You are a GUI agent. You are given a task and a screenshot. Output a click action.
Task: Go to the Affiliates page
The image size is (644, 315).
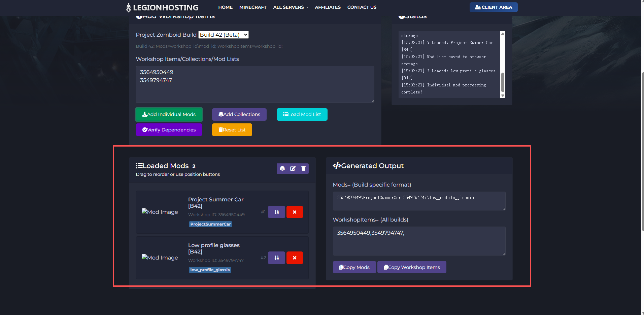pyautogui.click(x=328, y=7)
